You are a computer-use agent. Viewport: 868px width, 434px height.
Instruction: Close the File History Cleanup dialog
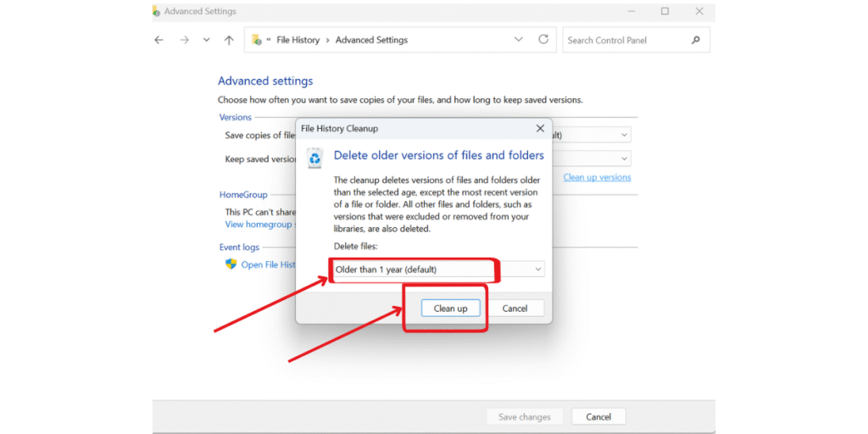(540, 129)
